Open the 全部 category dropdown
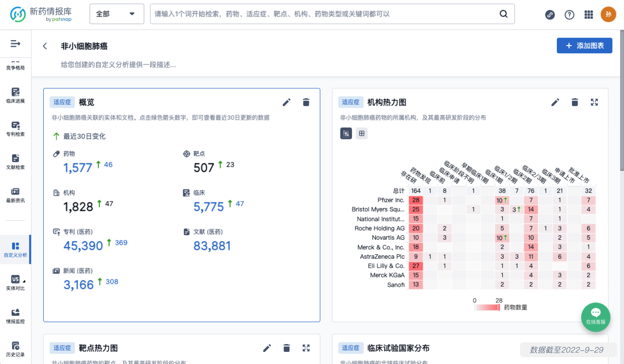This screenshot has width=624, height=364. [x=117, y=14]
